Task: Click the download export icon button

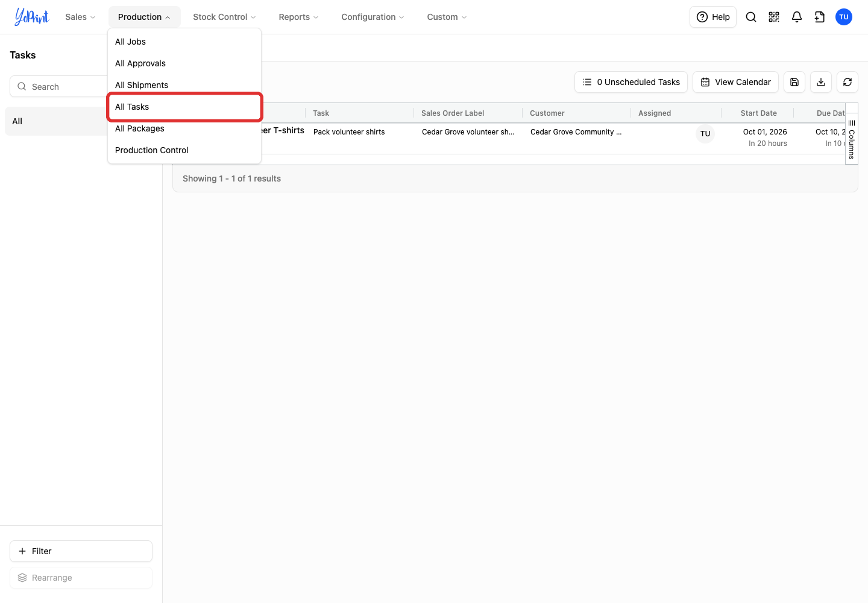Action: tap(821, 82)
